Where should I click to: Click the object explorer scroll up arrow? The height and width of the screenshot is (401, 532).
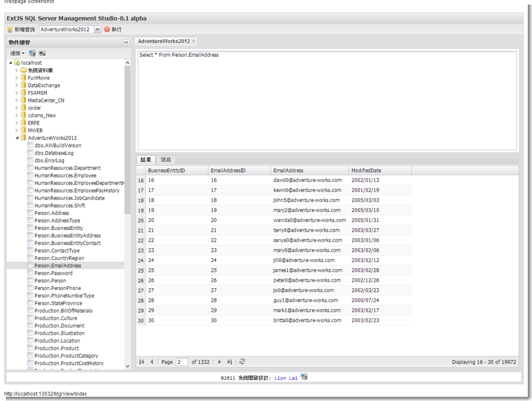point(128,63)
